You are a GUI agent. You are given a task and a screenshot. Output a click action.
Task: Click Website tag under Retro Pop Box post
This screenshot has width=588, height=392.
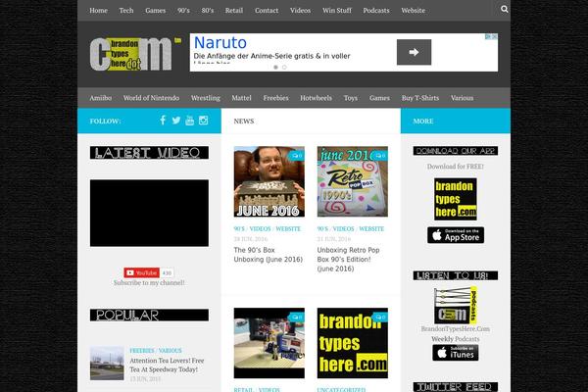pyautogui.click(x=371, y=228)
